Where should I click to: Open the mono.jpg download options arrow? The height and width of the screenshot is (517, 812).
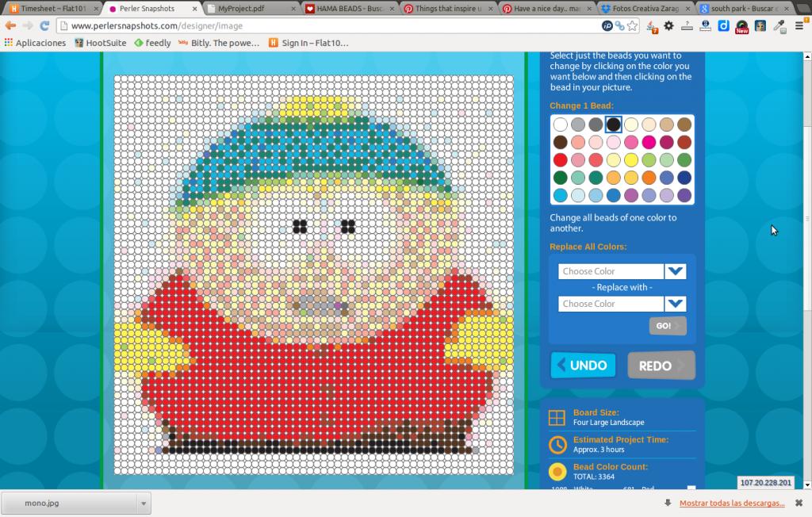pos(144,503)
